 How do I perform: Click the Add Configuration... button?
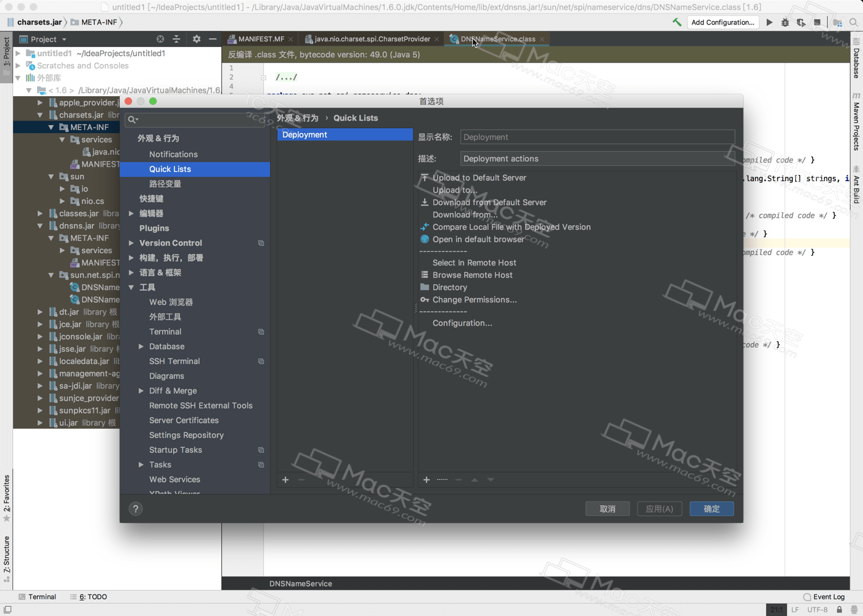(x=723, y=22)
